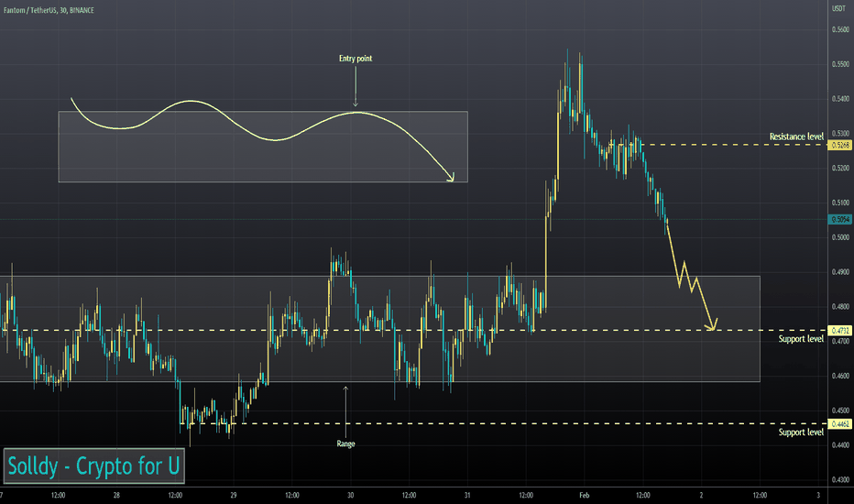Viewport: 854px width, 504px height.
Task: Click the 'Support level' label under the 0.4462 line
Action: pos(801,433)
